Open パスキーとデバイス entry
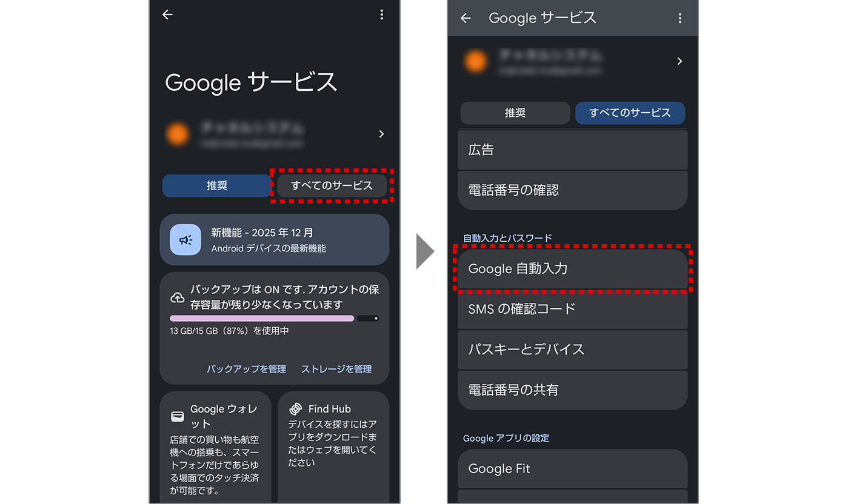Image resolution: width=848 pixels, height=504 pixels. [x=572, y=350]
